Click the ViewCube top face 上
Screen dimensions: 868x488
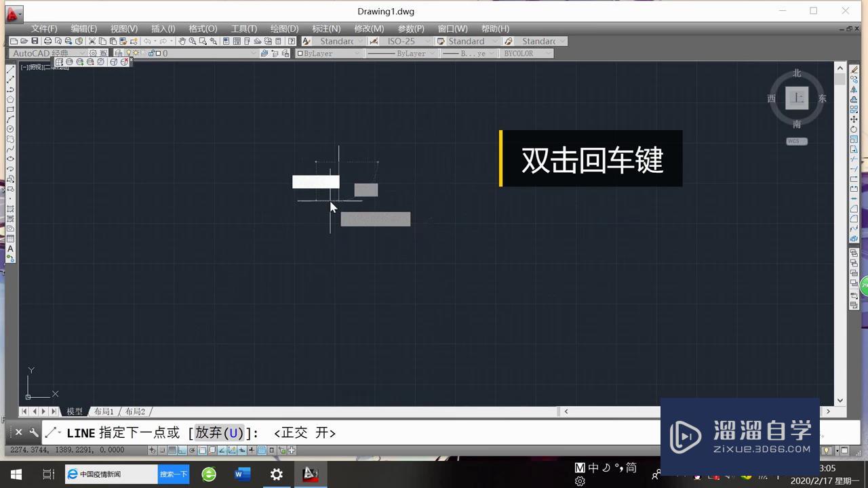point(797,98)
